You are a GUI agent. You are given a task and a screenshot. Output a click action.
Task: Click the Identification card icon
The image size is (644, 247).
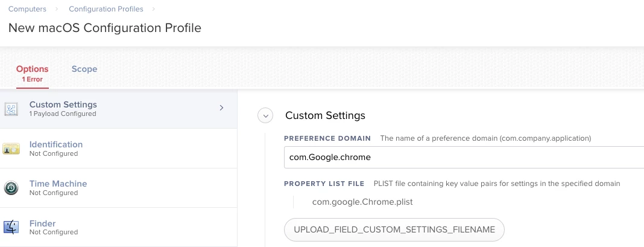click(11, 149)
